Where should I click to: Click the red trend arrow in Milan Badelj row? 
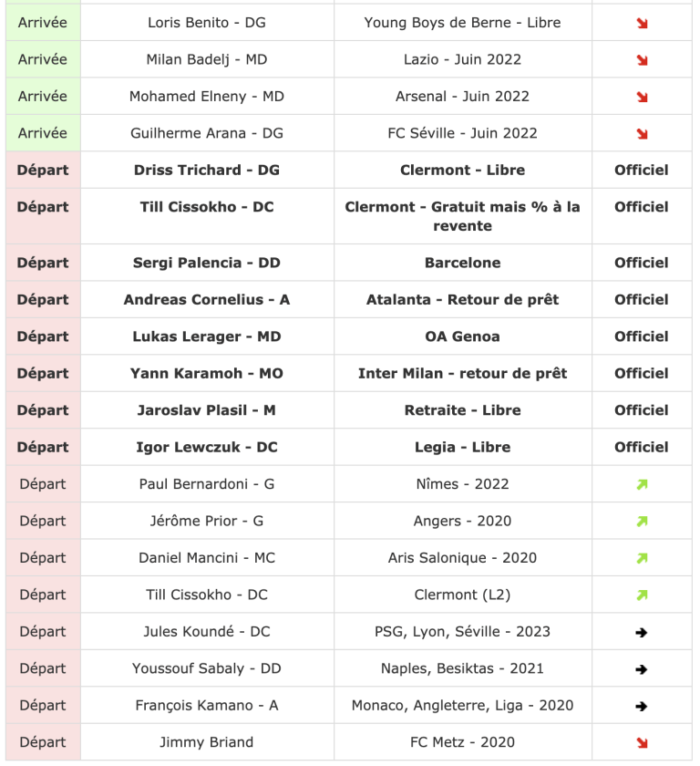coord(642,60)
